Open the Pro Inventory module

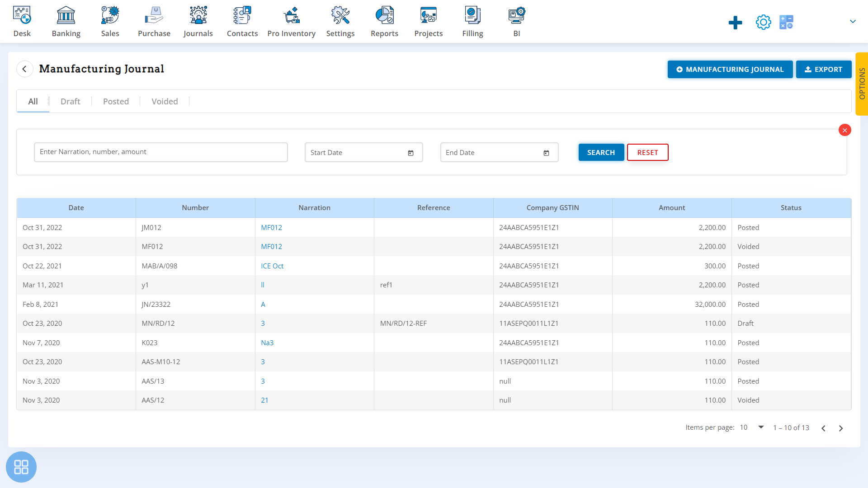click(292, 21)
